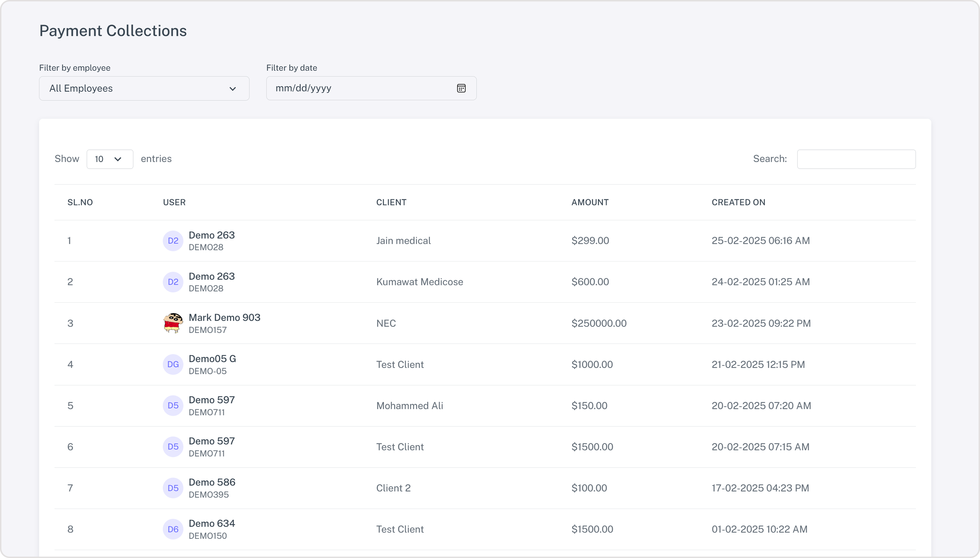Select Test Client in Demo05 G row
This screenshot has height=558, width=980.
click(400, 364)
